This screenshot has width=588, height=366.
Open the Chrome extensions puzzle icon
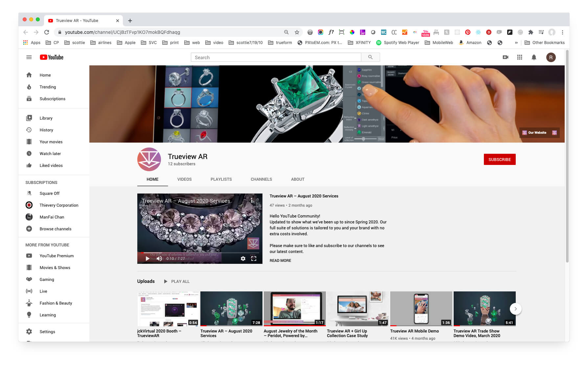pyautogui.click(x=531, y=32)
